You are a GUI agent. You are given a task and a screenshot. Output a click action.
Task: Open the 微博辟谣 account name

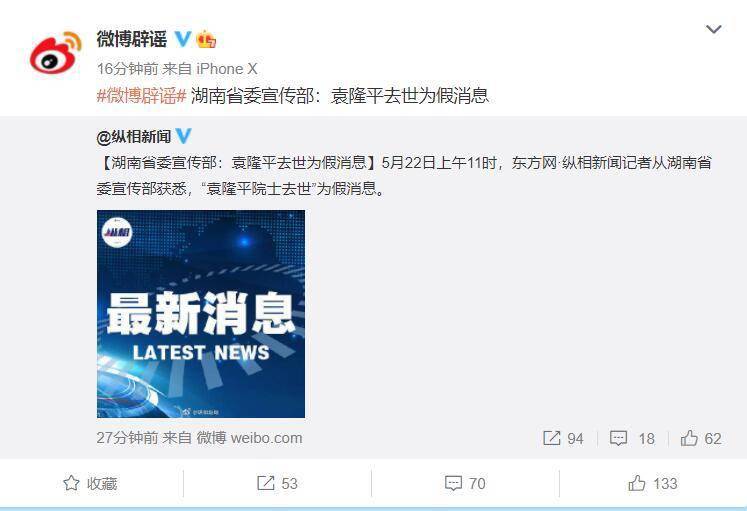tap(132, 40)
